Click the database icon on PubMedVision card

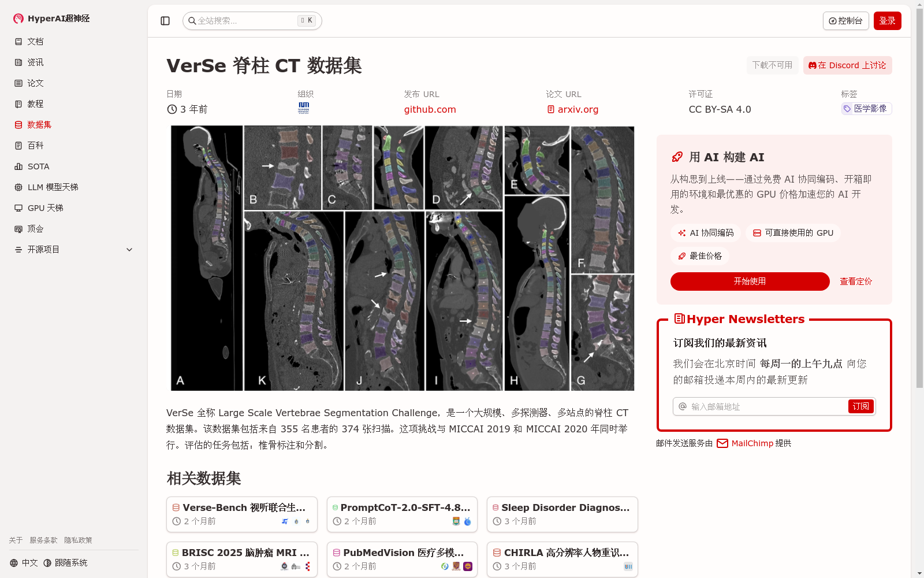click(x=337, y=553)
